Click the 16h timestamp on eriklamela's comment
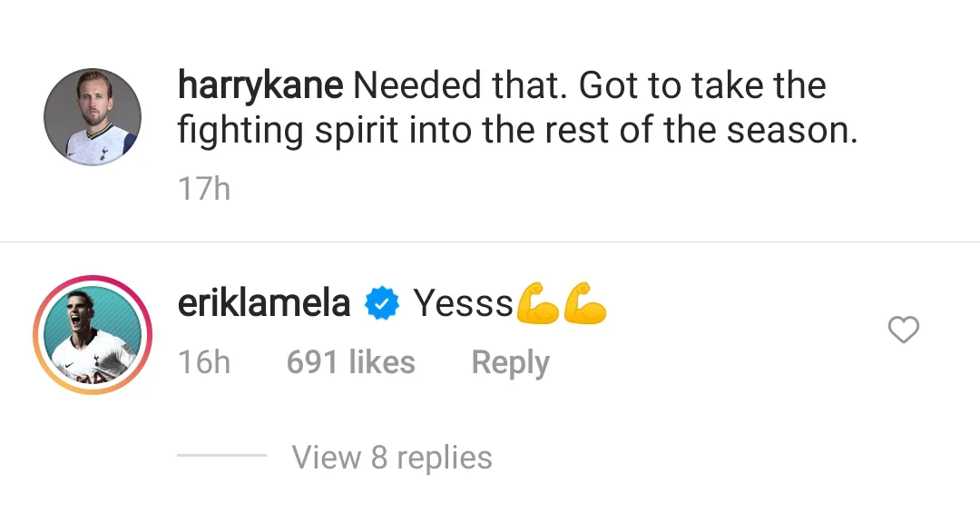This screenshot has height=513, width=980. [204, 362]
